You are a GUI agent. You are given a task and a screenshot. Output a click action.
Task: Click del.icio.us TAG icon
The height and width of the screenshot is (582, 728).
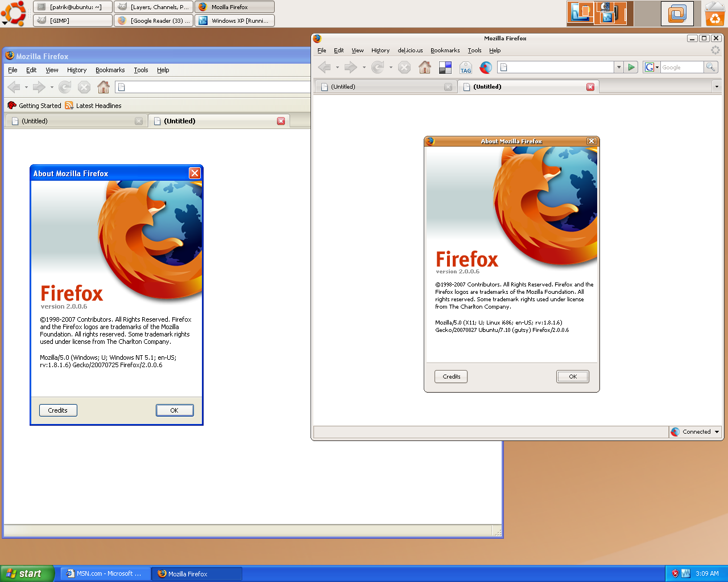pyautogui.click(x=466, y=68)
